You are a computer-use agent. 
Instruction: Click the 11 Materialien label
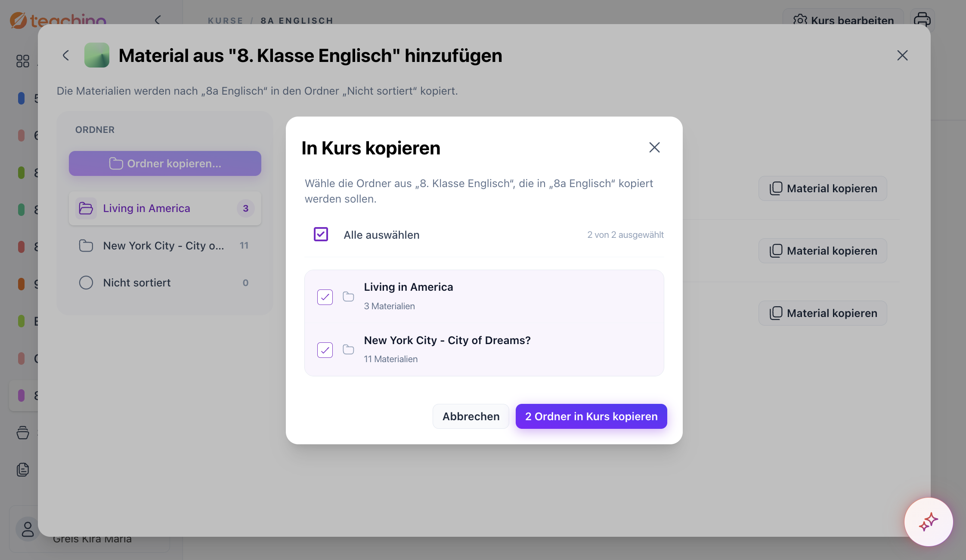point(390,359)
